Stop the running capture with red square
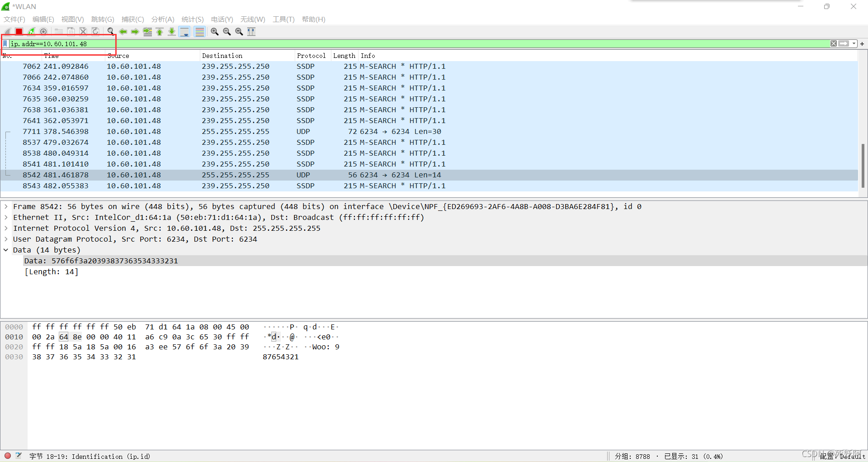Screen dimensions: 868x462 coord(19,31)
